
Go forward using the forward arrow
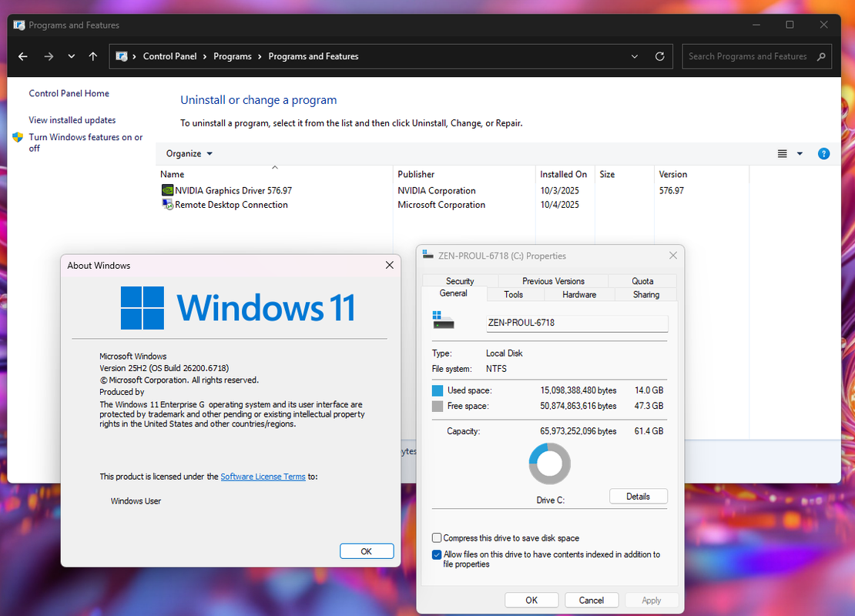tap(49, 56)
